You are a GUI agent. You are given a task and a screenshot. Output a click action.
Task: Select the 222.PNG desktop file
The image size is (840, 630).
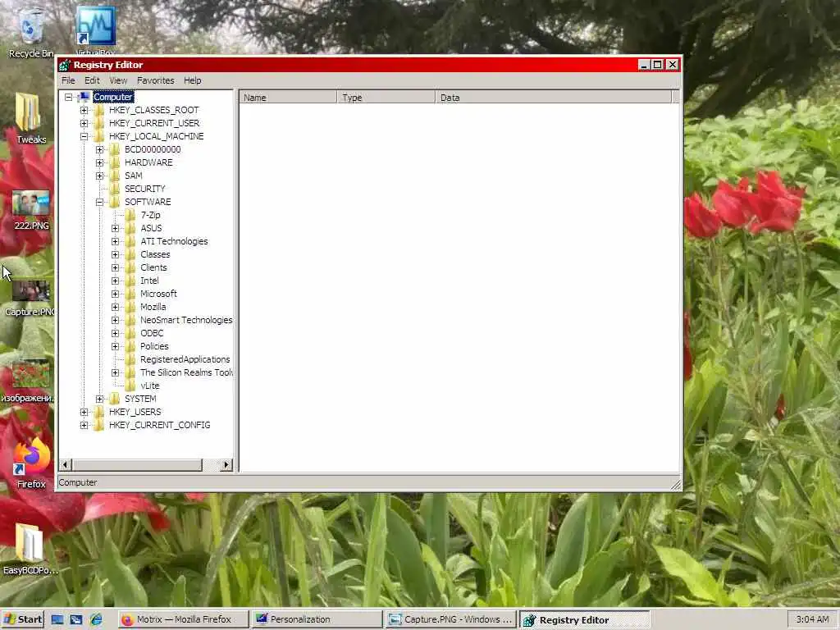pos(30,210)
